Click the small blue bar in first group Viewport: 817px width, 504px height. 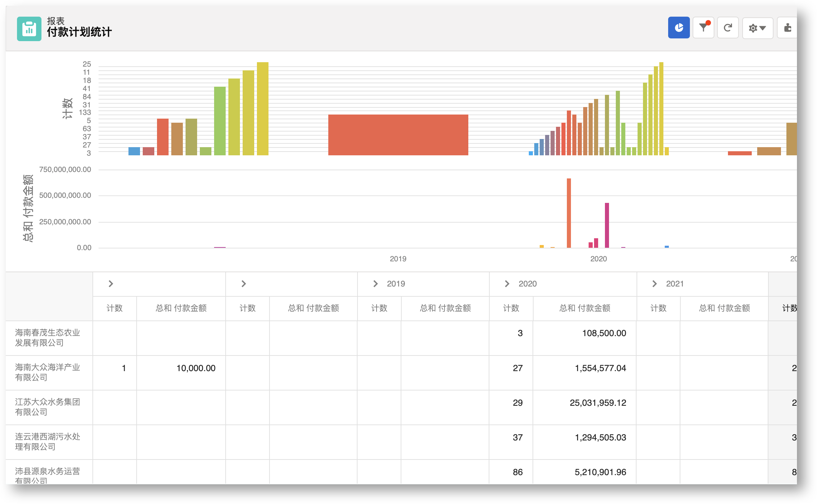pos(134,151)
